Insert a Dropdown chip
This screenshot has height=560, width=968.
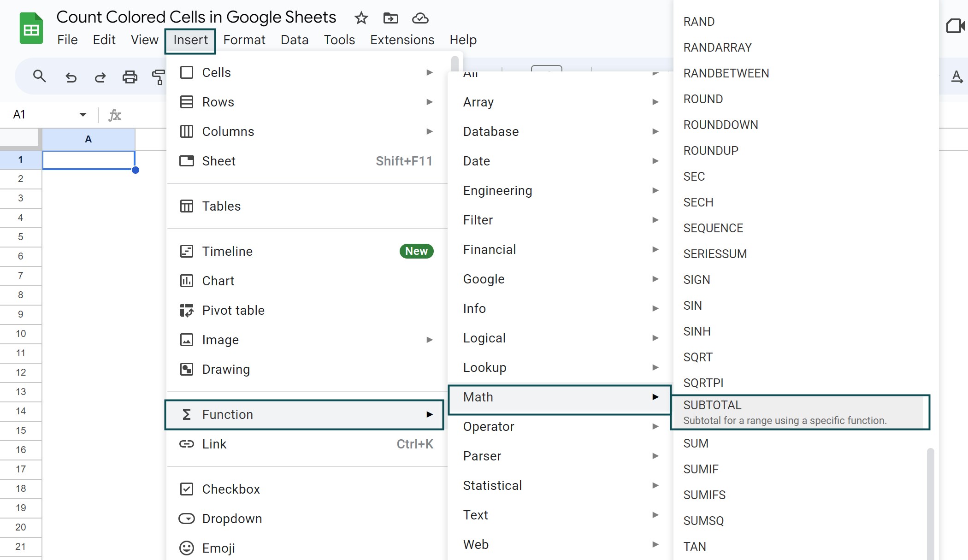[307, 519]
